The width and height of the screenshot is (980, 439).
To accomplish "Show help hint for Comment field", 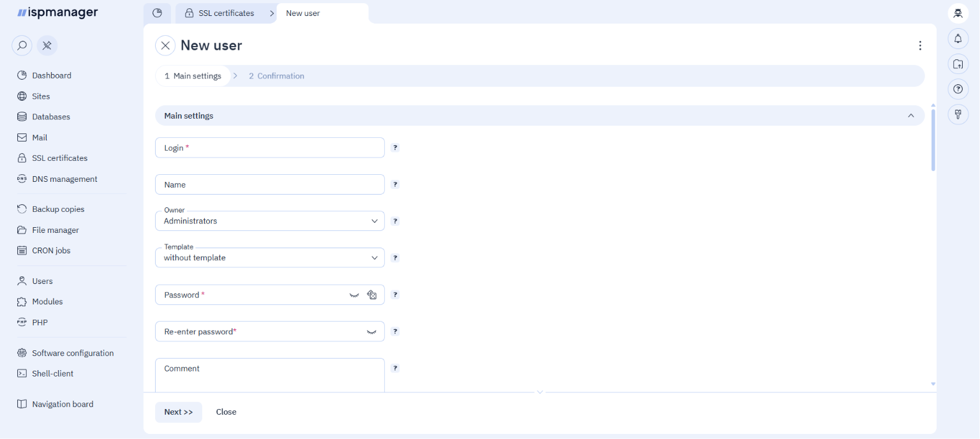I will (x=395, y=368).
